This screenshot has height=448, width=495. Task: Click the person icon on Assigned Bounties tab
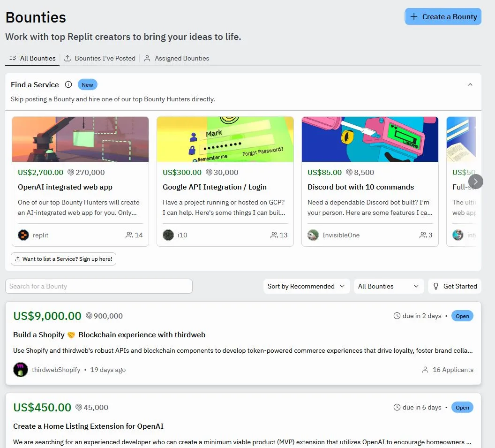point(147,58)
